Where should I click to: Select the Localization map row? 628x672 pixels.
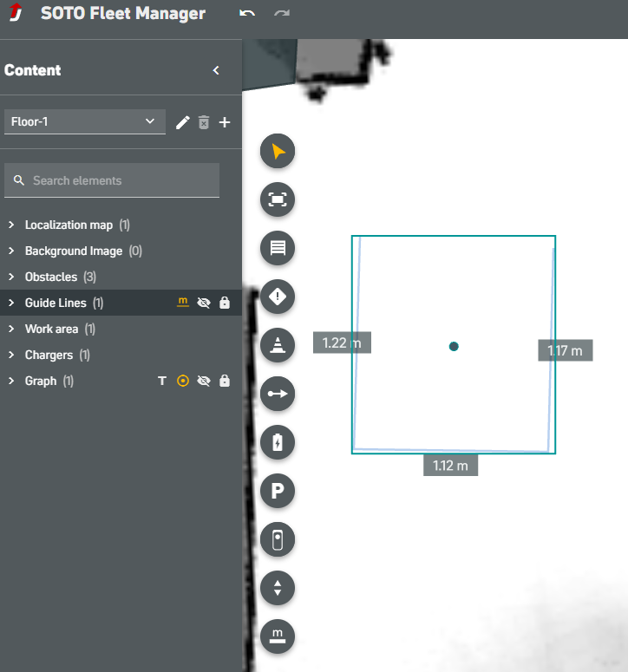[x=121, y=225]
